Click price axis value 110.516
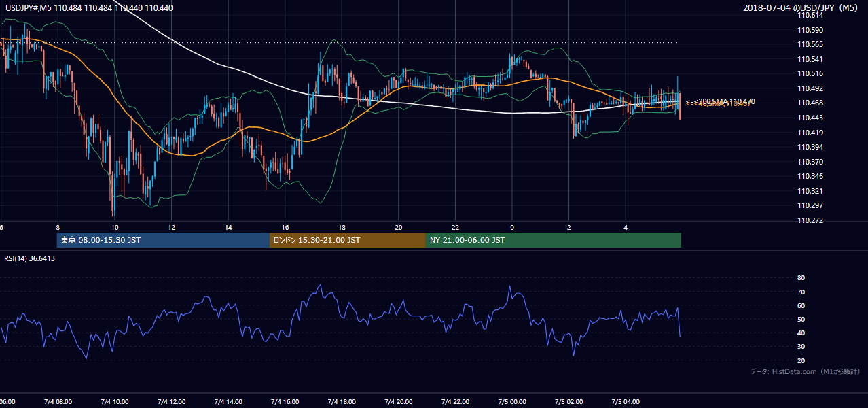The width and height of the screenshot is (868, 408). (810, 73)
